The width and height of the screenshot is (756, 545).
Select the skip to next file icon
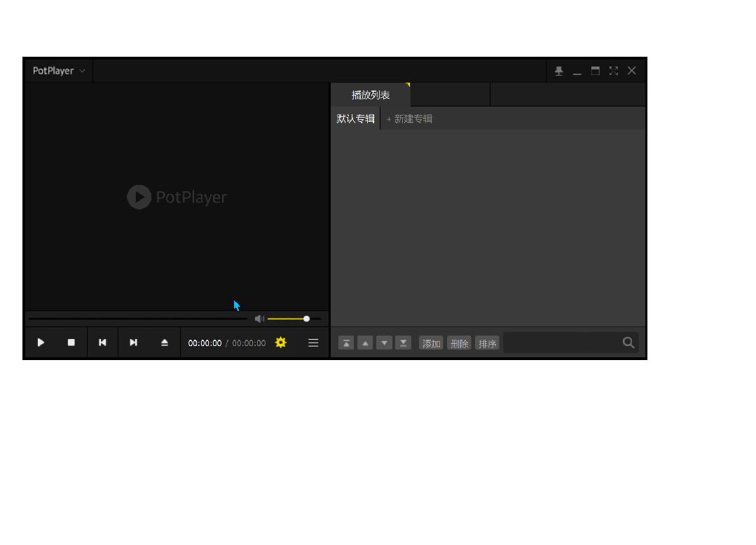coord(133,343)
